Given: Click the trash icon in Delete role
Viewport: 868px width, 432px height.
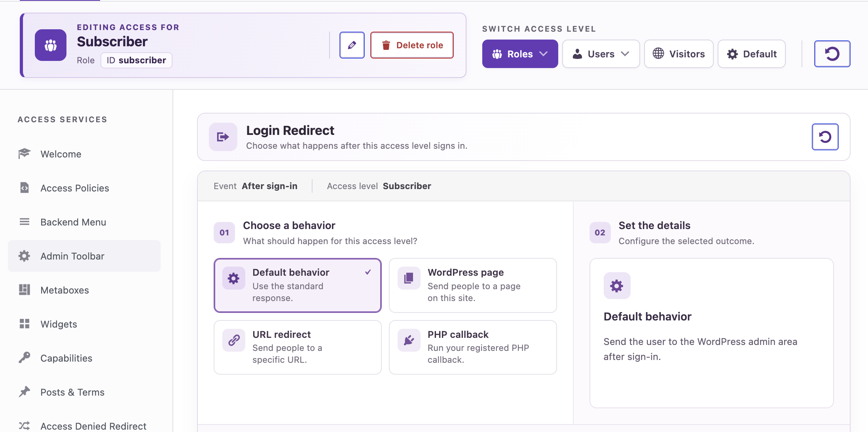Looking at the screenshot, I should pos(386,45).
